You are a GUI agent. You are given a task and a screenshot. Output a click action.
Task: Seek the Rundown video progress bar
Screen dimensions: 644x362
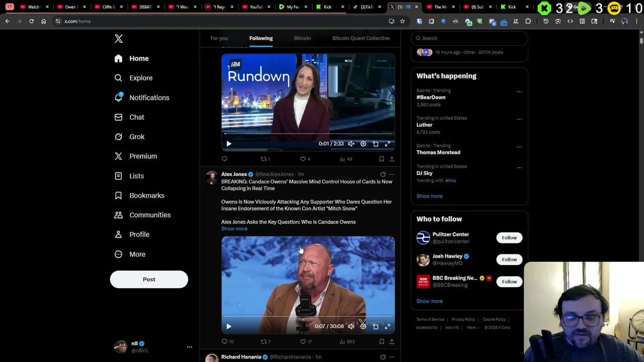pos(308,134)
